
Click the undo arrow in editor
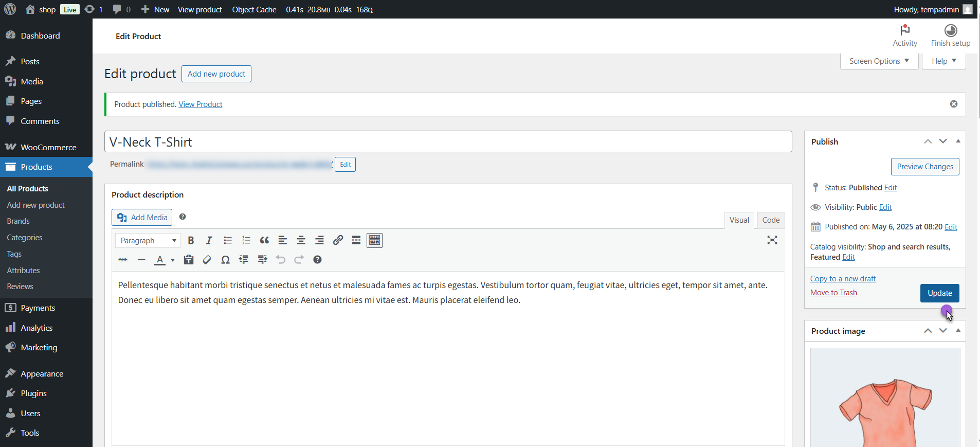pyautogui.click(x=280, y=260)
